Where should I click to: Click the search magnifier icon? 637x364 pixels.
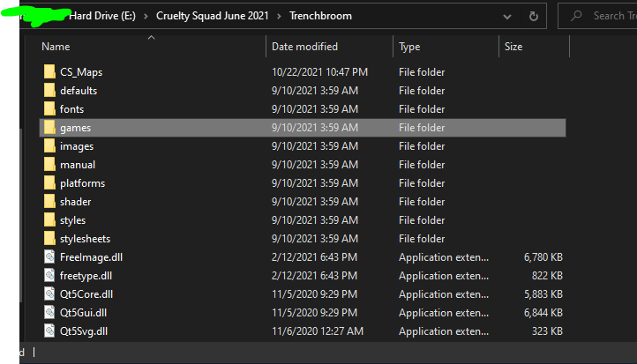pyautogui.click(x=576, y=16)
